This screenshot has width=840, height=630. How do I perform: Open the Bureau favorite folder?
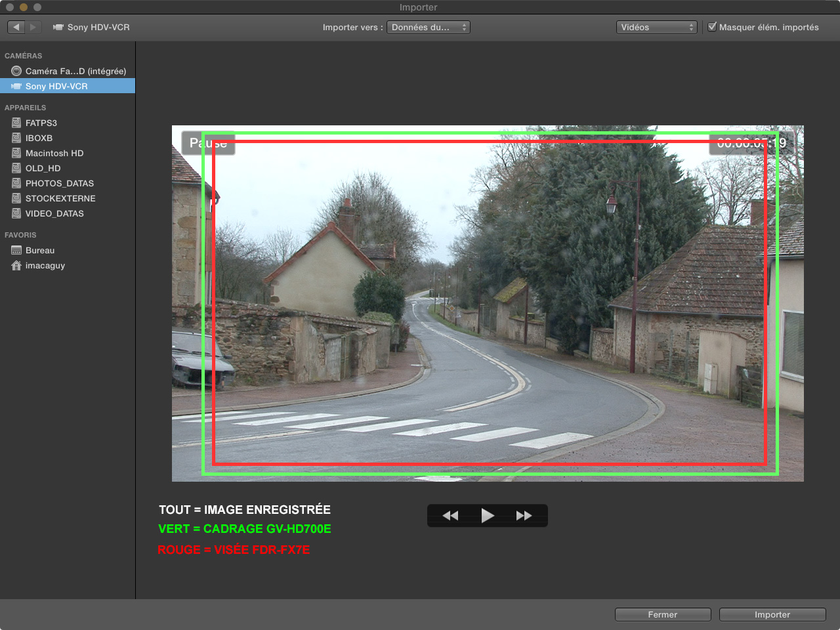[39, 250]
